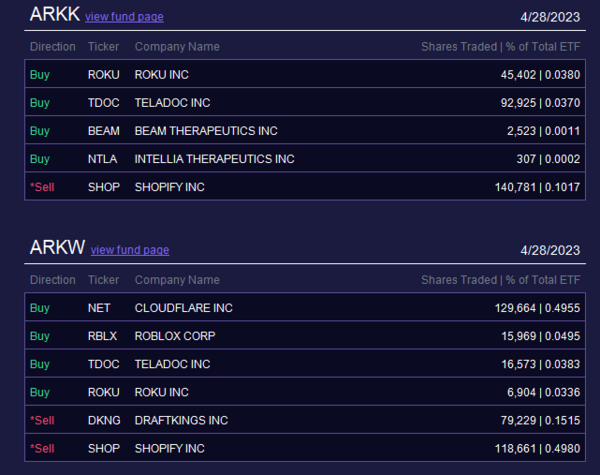
Task: Click the RBLX ticker in the ARKW table
Action: (102, 336)
